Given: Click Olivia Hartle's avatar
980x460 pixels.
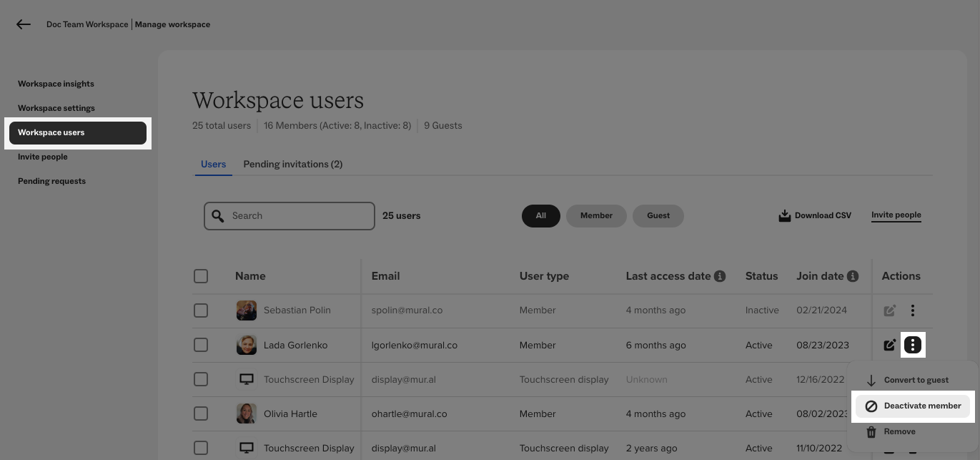Looking at the screenshot, I should tap(247, 413).
